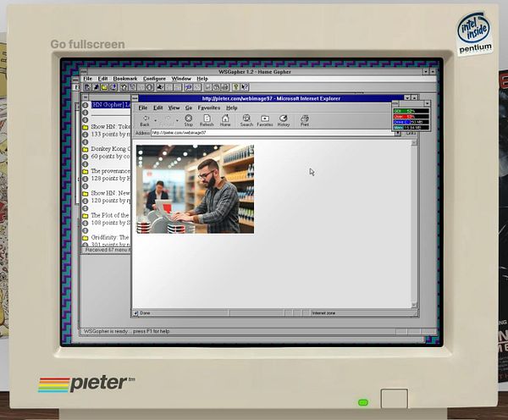508x420 pixels.
Task: Click the Refresh icon in Internet Explorer
Action: (x=207, y=120)
